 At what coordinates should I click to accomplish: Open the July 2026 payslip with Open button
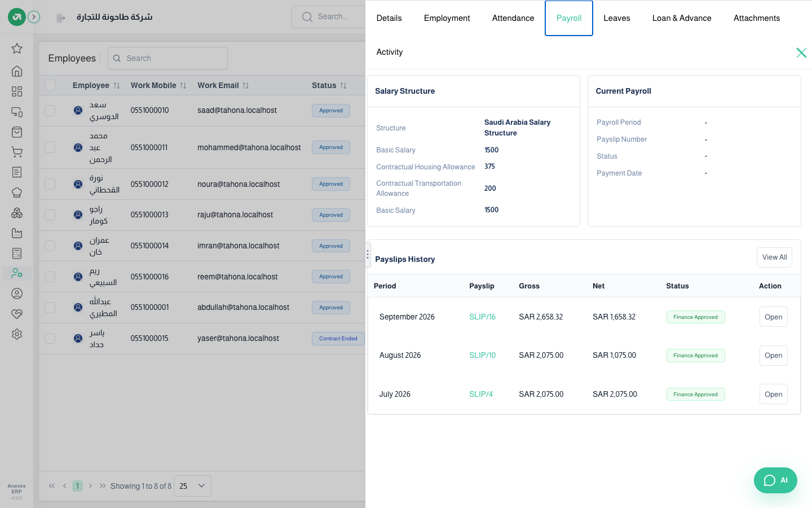(774, 395)
